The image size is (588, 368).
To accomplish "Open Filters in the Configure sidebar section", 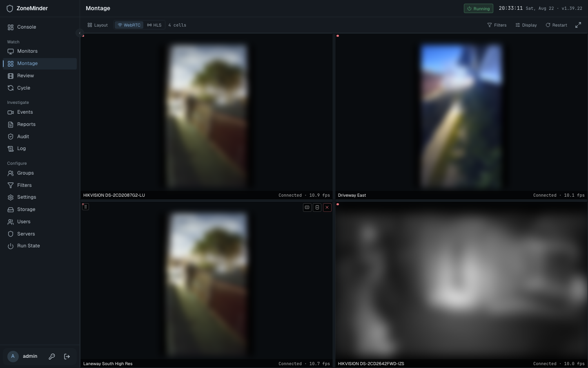I will 40,185.
